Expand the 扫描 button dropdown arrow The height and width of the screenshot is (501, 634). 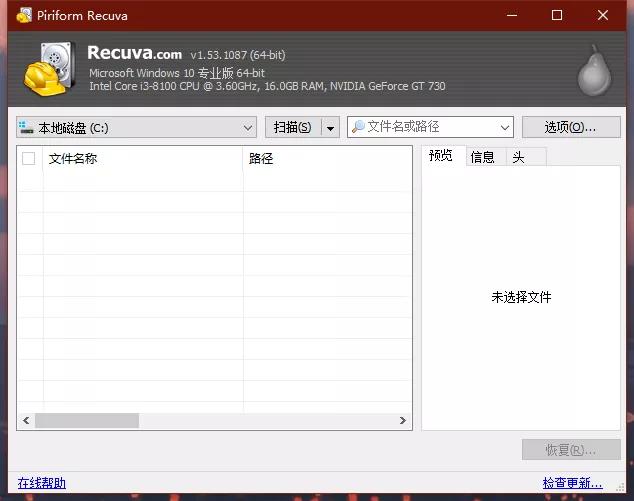(x=329, y=128)
